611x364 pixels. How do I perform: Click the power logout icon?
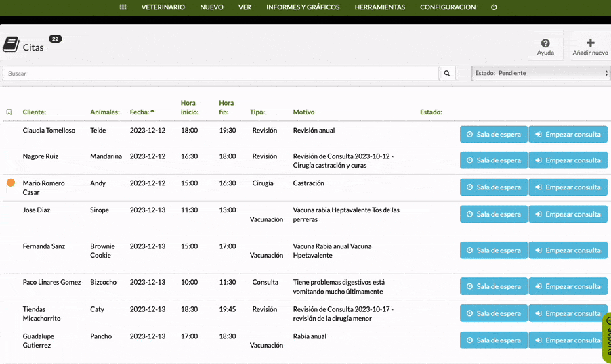[494, 7]
